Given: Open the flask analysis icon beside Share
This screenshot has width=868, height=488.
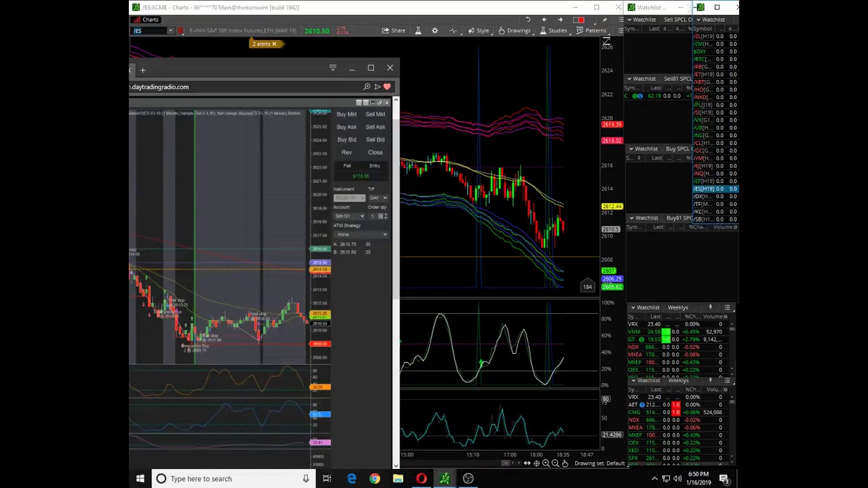Looking at the screenshot, I should point(418,30).
